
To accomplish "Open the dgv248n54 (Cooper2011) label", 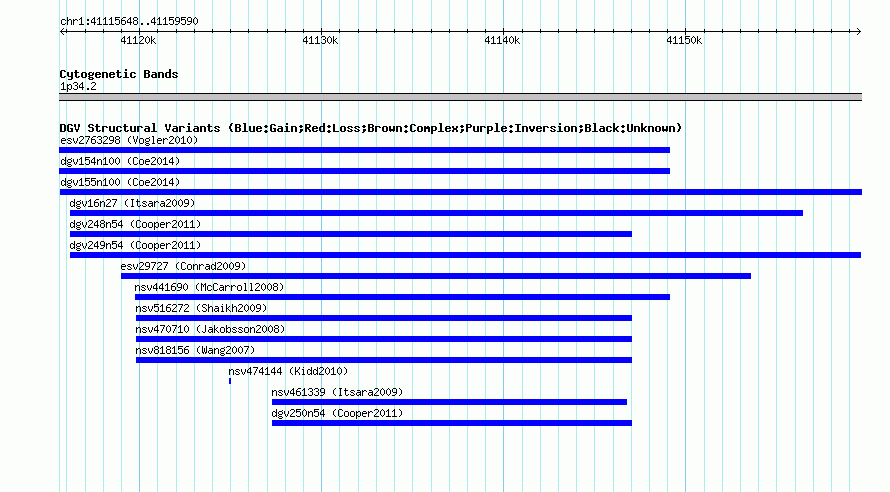I will coord(135,224).
